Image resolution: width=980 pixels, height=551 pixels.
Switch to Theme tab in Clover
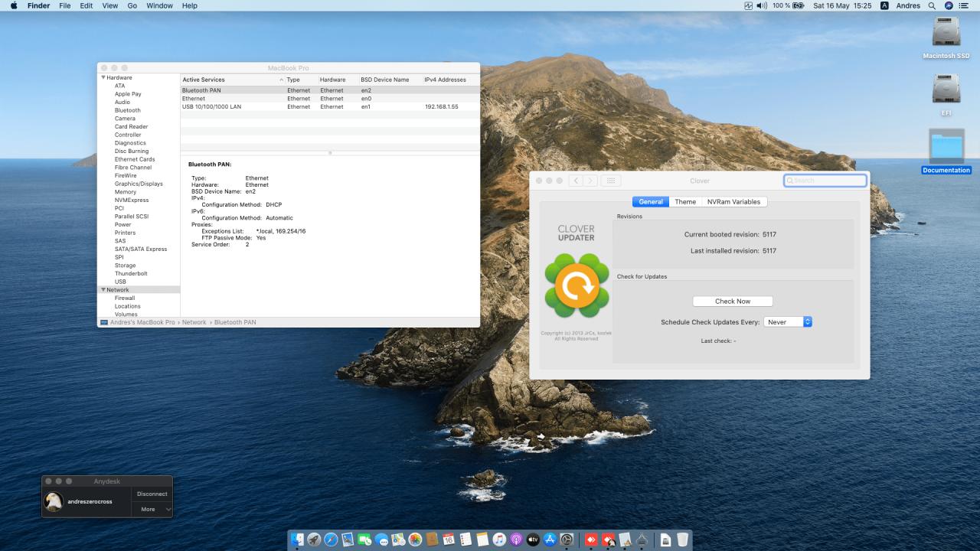coord(685,202)
